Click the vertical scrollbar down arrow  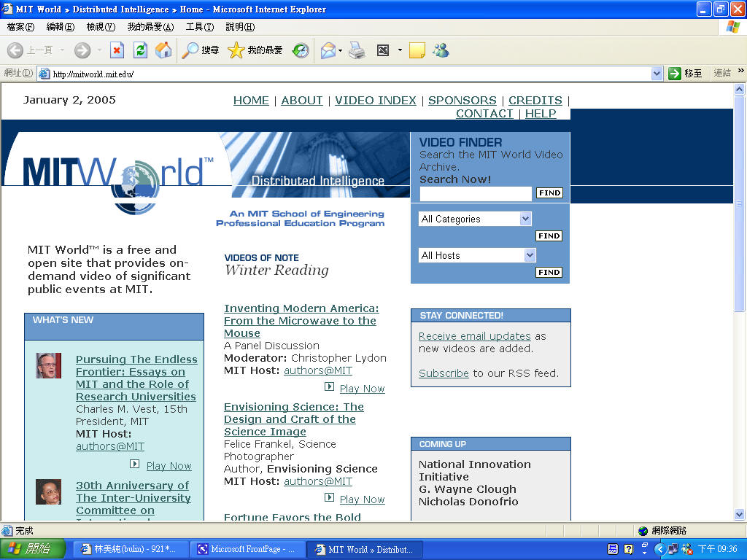(x=739, y=514)
